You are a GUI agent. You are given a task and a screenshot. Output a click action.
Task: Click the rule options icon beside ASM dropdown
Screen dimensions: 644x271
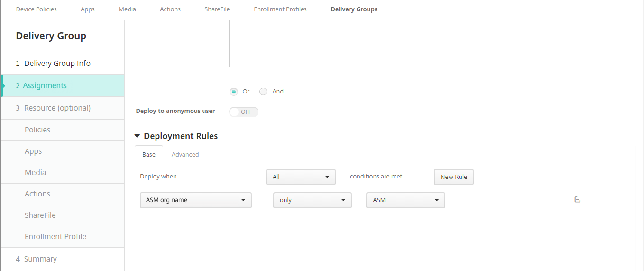point(577,200)
